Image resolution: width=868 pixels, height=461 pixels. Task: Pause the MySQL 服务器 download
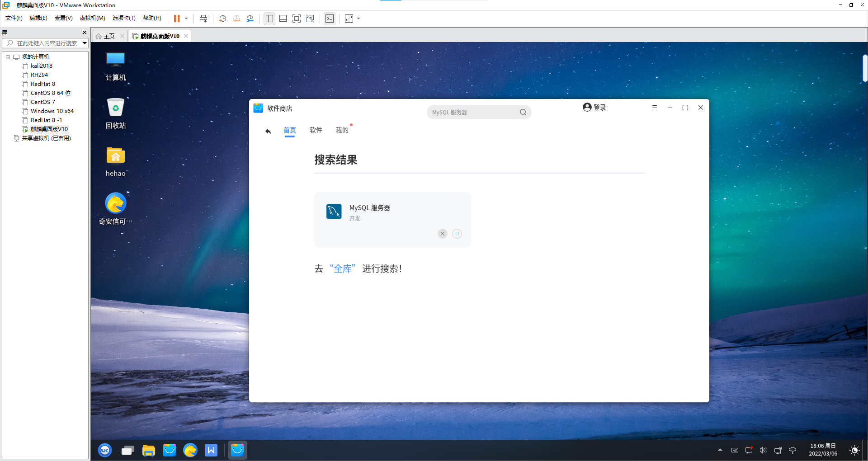coord(457,234)
